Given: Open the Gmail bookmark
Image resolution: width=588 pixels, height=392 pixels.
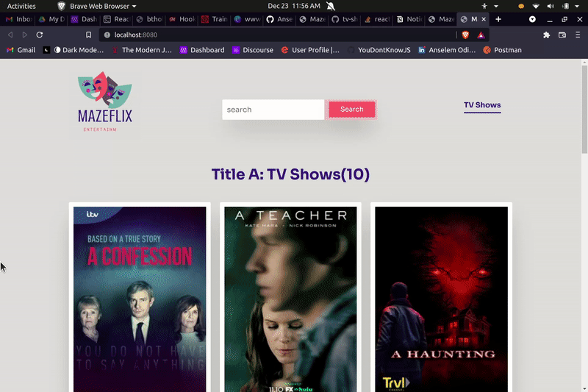Looking at the screenshot, I should [21, 50].
